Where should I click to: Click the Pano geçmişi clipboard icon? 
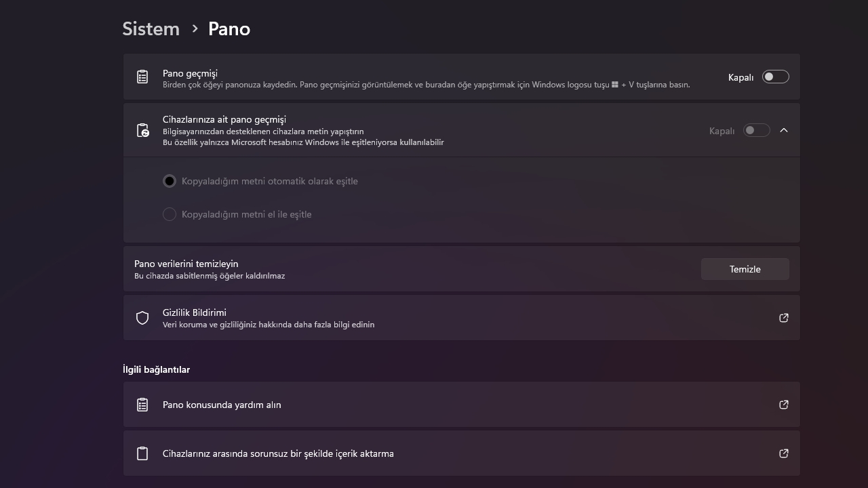pos(142,77)
